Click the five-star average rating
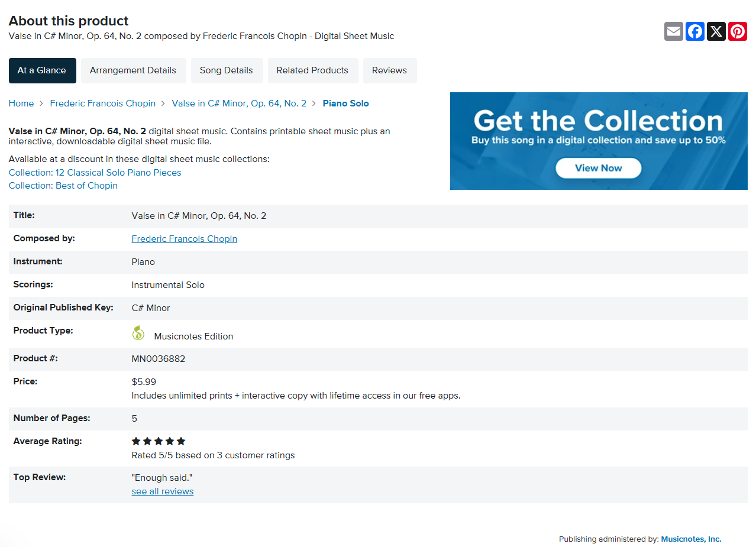 pos(159,441)
